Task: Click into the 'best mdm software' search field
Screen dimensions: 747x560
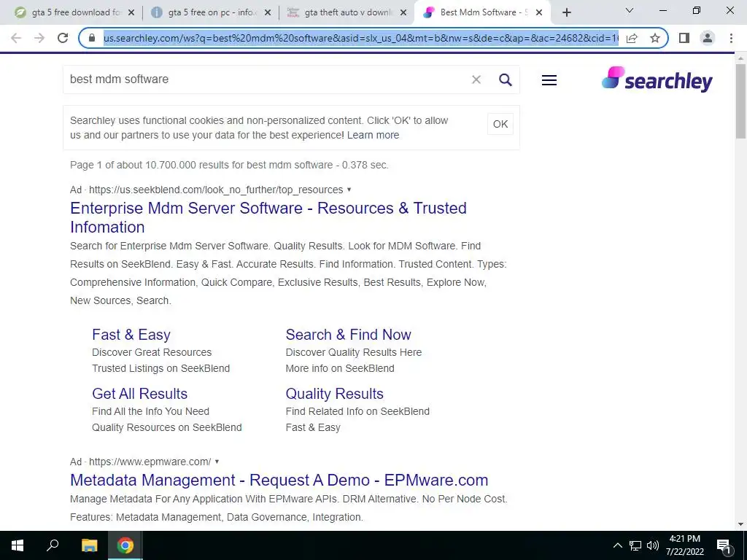Action: 267,79
